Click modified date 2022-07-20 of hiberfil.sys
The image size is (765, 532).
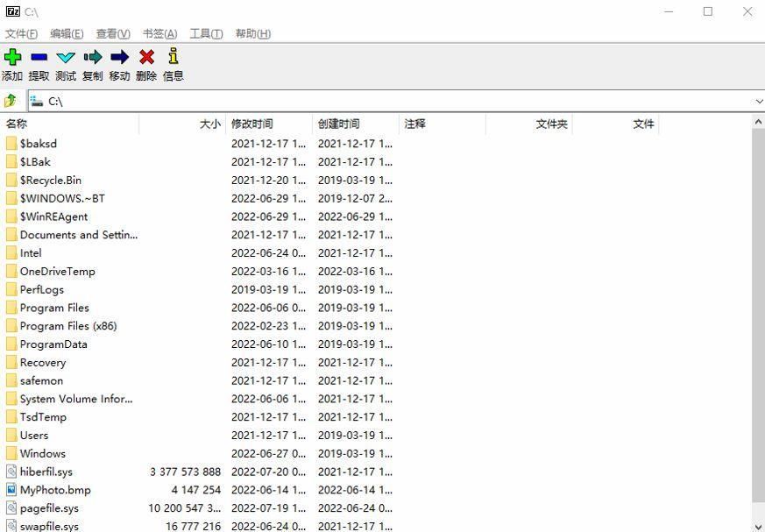(268, 472)
